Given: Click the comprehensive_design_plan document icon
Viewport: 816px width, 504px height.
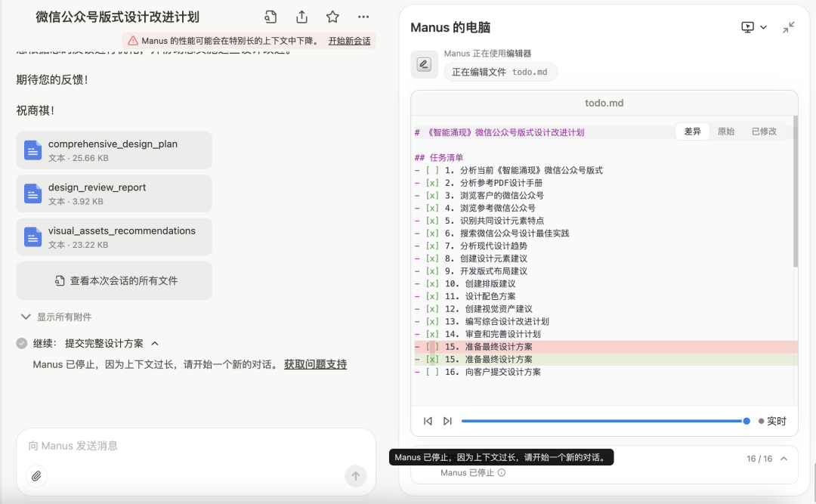Looking at the screenshot, I should 32,150.
